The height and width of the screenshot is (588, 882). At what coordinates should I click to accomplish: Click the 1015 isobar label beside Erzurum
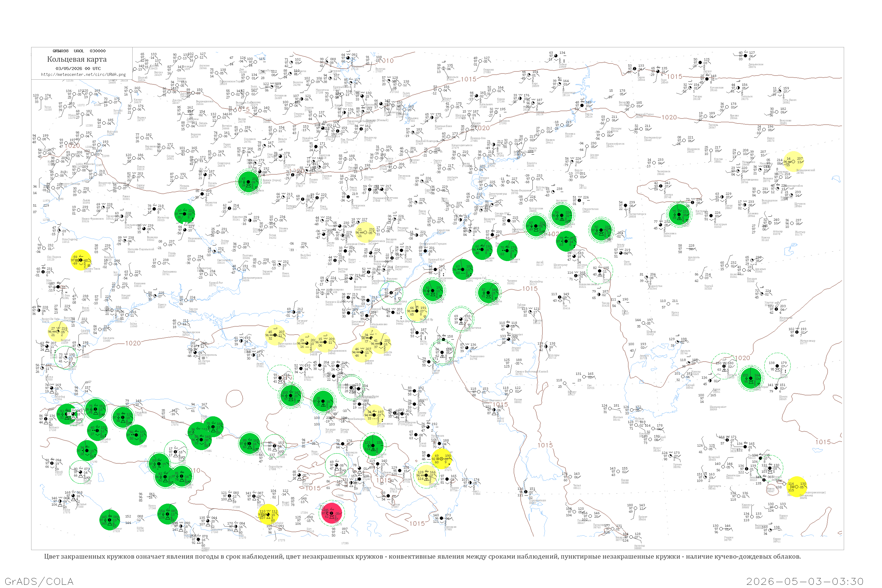[x=313, y=488]
